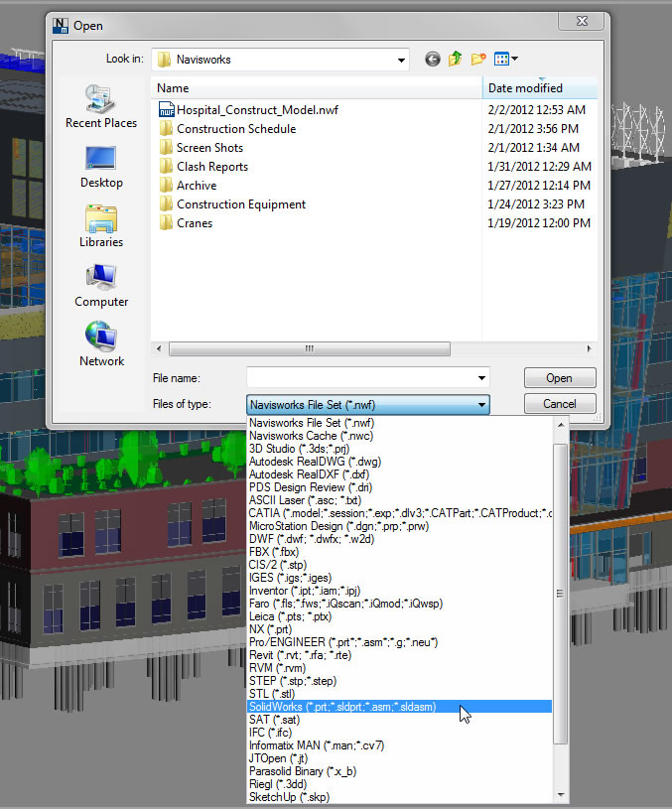Choose PDS Design Review (*.dri) type
672x809 pixels.
pyautogui.click(x=399, y=487)
